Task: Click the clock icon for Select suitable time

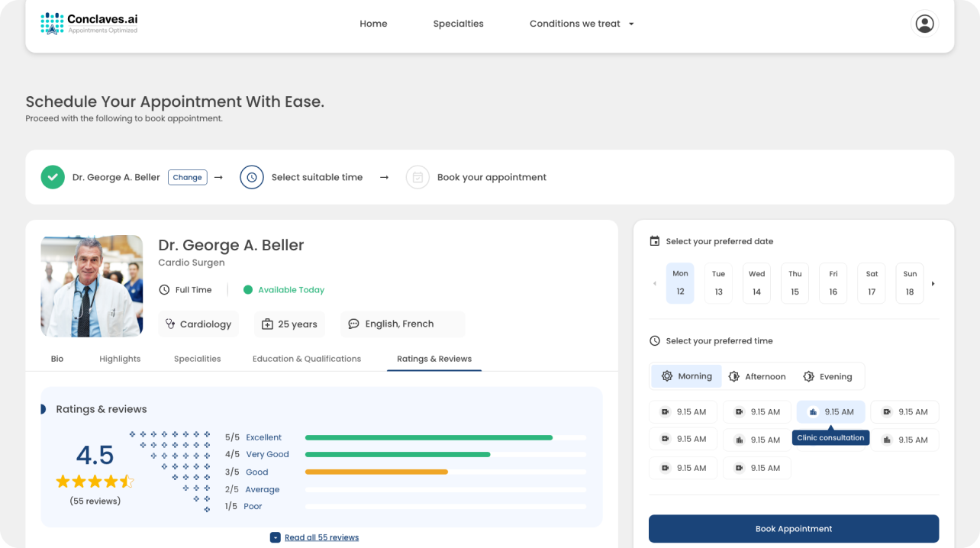Action: click(x=252, y=177)
